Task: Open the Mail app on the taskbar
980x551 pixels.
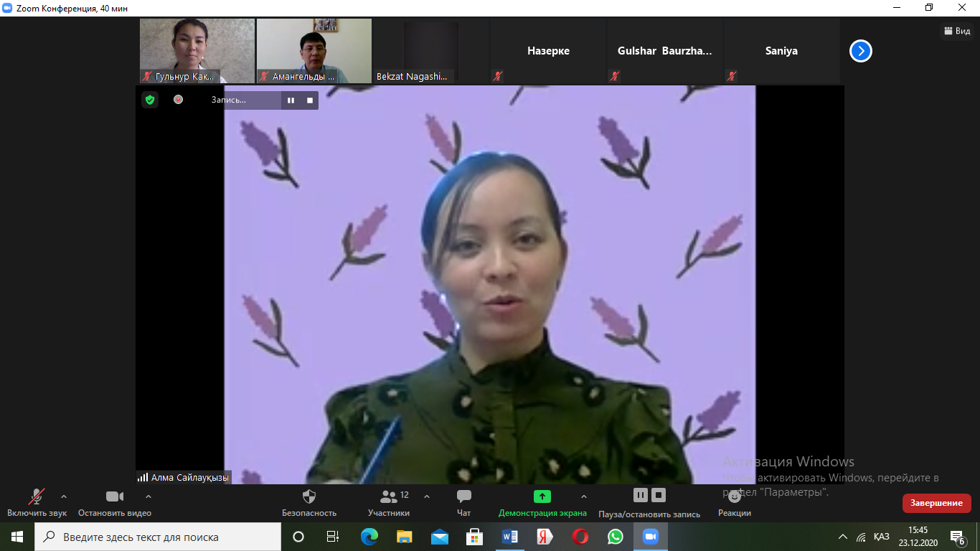Action: (x=440, y=537)
